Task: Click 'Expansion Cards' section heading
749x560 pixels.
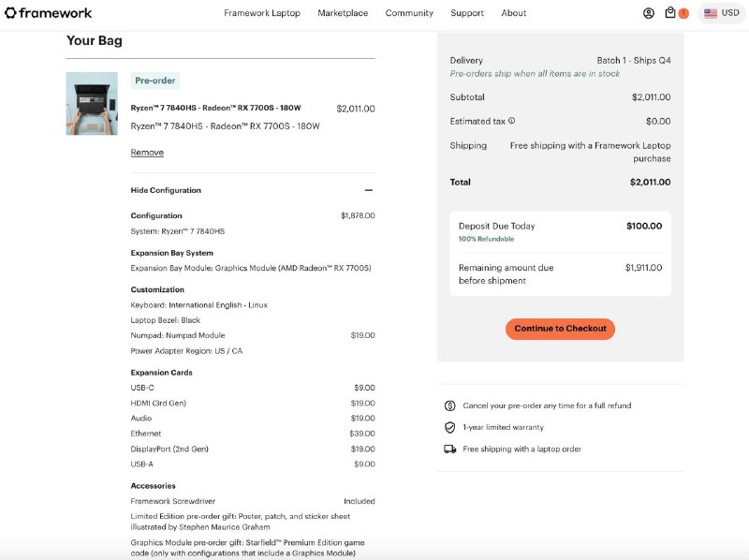Action: pyautogui.click(x=161, y=373)
